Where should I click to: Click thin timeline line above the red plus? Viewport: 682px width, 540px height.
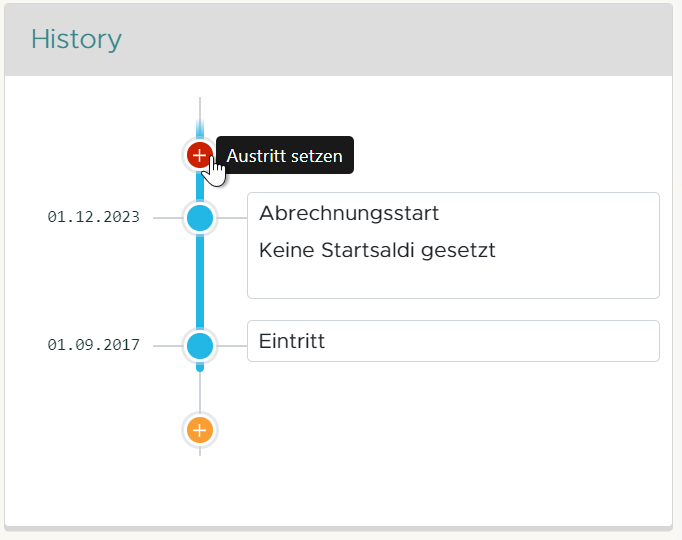click(x=200, y=112)
